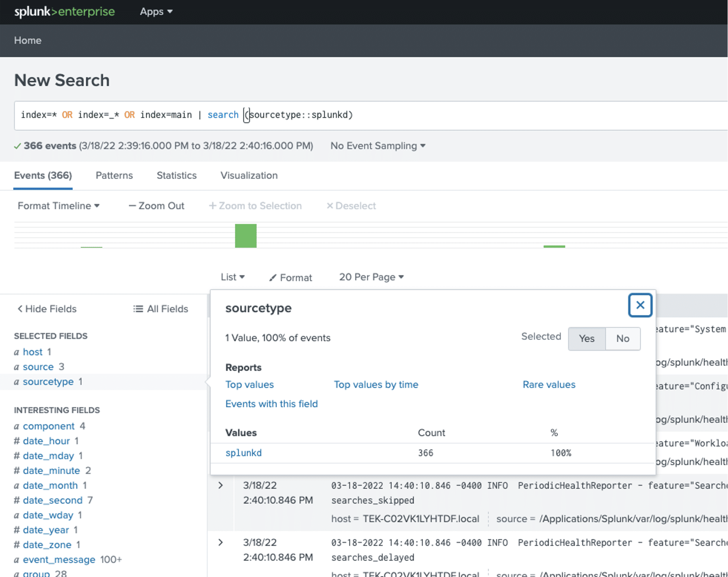The image size is (728, 577).
Task: Click the host value TEK-C02VK1LYHTDF.local of searches_skipped event
Action: click(x=421, y=519)
